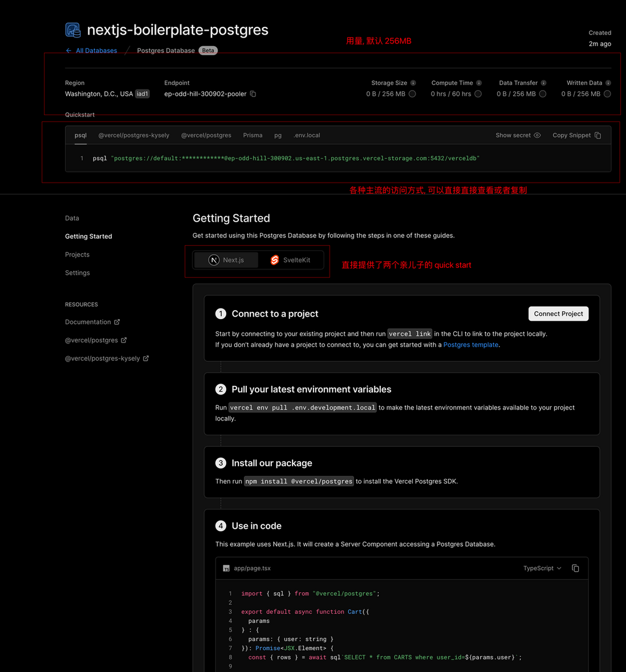Select the psql quickstart tab

pos(80,135)
